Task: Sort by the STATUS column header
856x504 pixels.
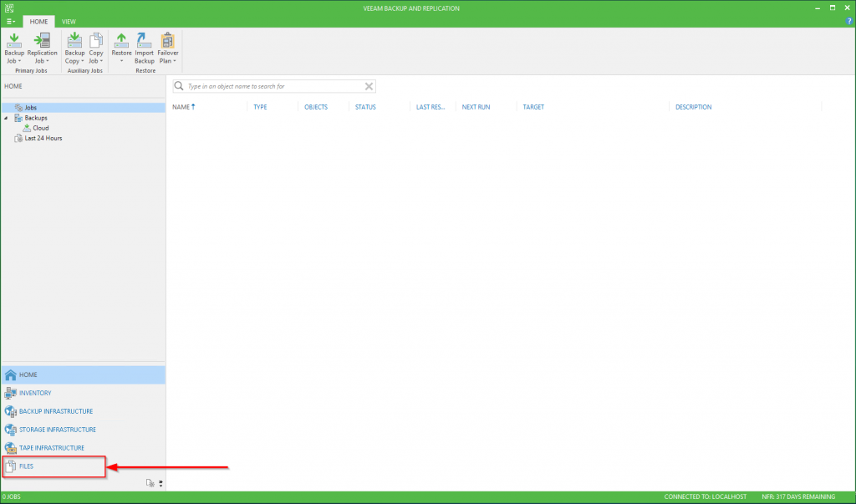Action: 365,107
